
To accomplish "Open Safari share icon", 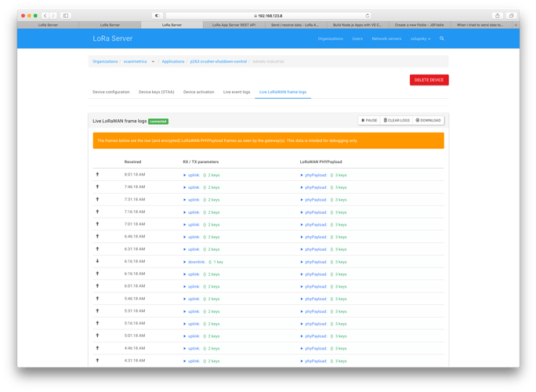I will tap(498, 16).
